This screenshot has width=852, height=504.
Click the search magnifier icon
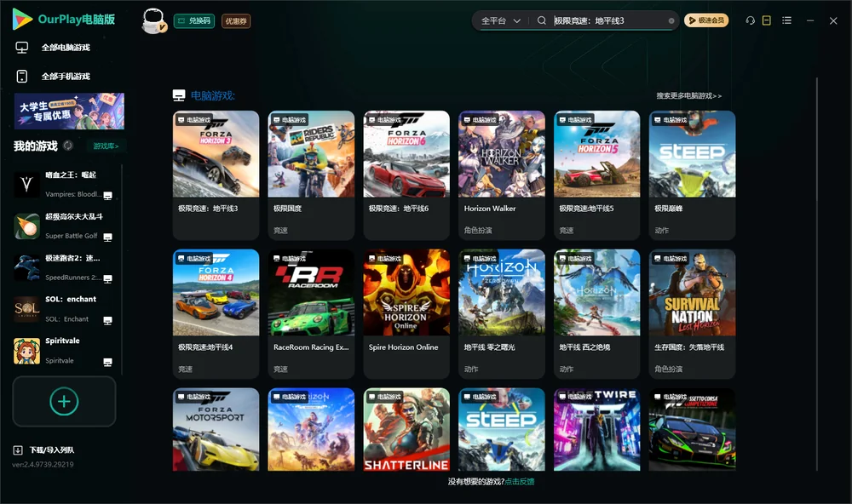tap(541, 20)
